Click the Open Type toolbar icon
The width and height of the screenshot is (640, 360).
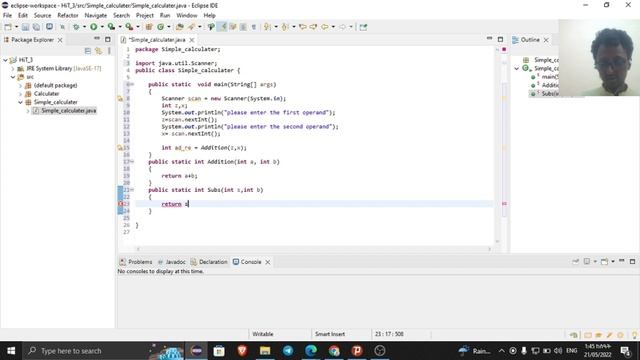[x=180, y=27]
